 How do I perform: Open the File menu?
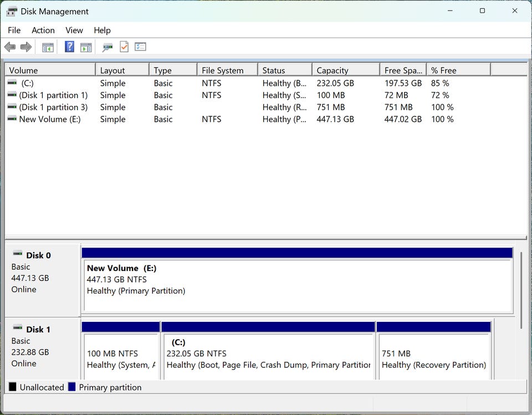tap(14, 30)
